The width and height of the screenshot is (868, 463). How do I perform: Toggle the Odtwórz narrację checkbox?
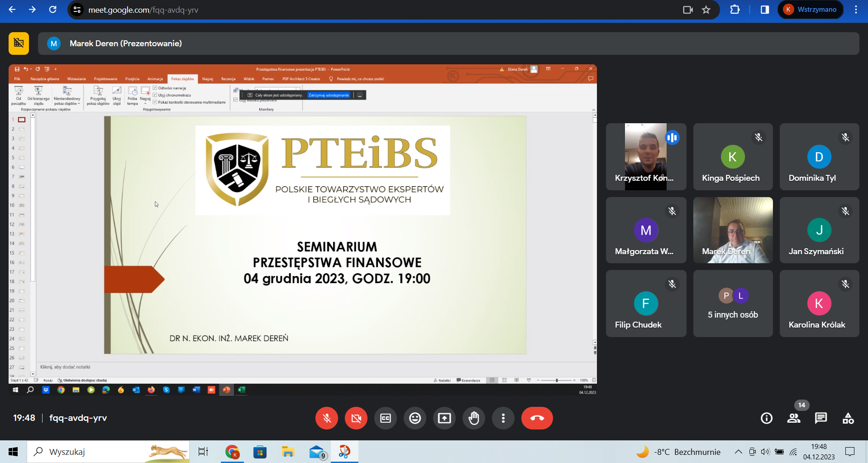[155, 88]
